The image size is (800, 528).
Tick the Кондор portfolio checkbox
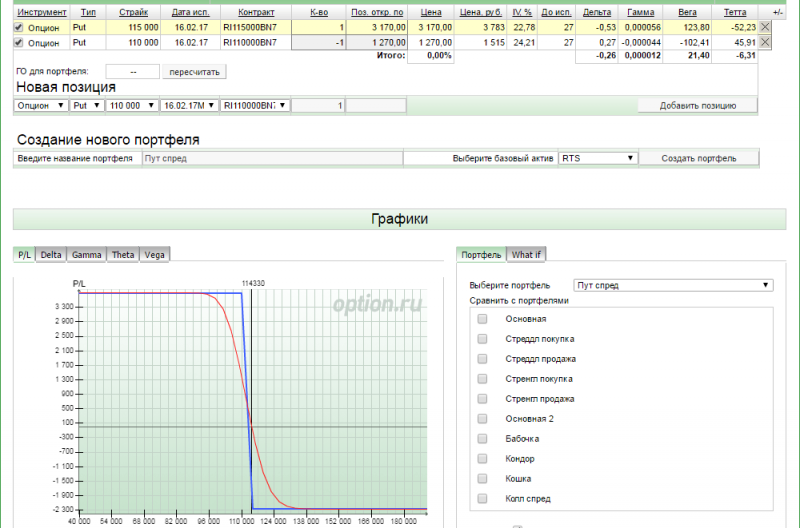[482, 459]
